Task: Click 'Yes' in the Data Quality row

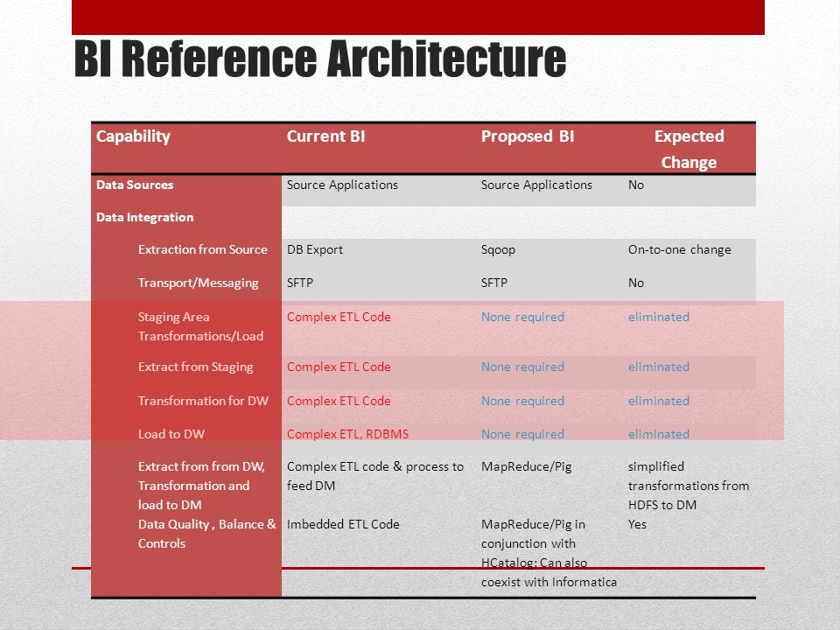Action: (637, 524)
